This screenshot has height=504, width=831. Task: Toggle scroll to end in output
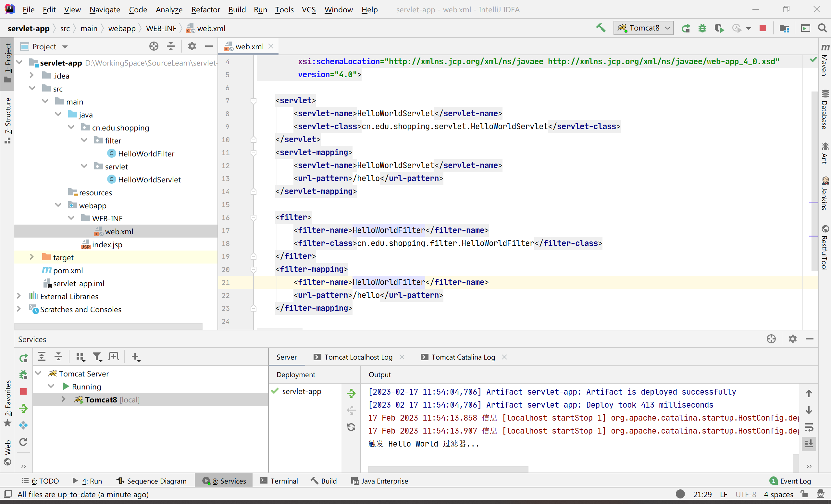[809, 444]
